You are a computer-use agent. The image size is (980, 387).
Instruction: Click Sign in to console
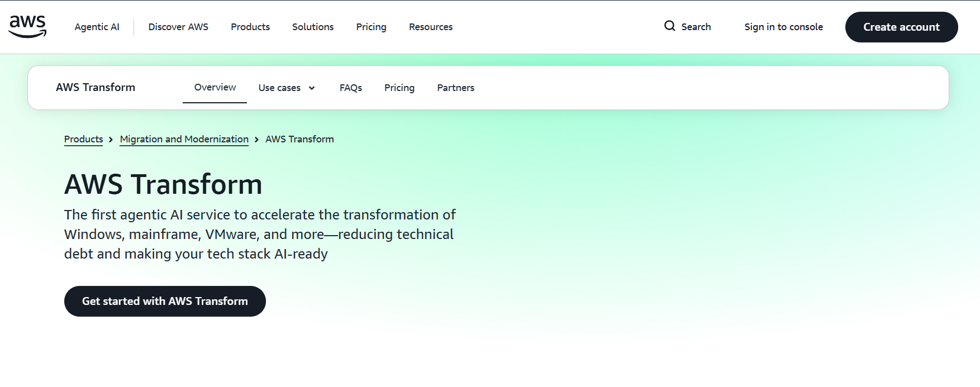coord(783,27)
